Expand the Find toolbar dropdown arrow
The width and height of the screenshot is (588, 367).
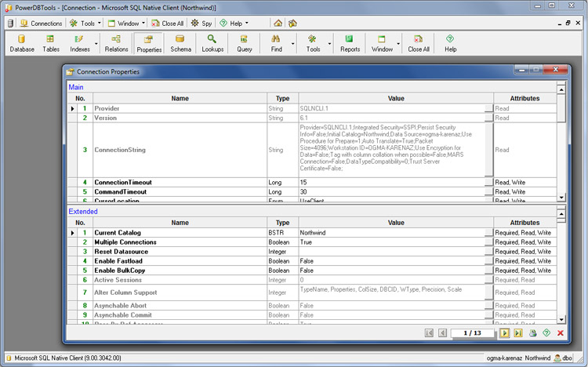(x=294, y=43)
